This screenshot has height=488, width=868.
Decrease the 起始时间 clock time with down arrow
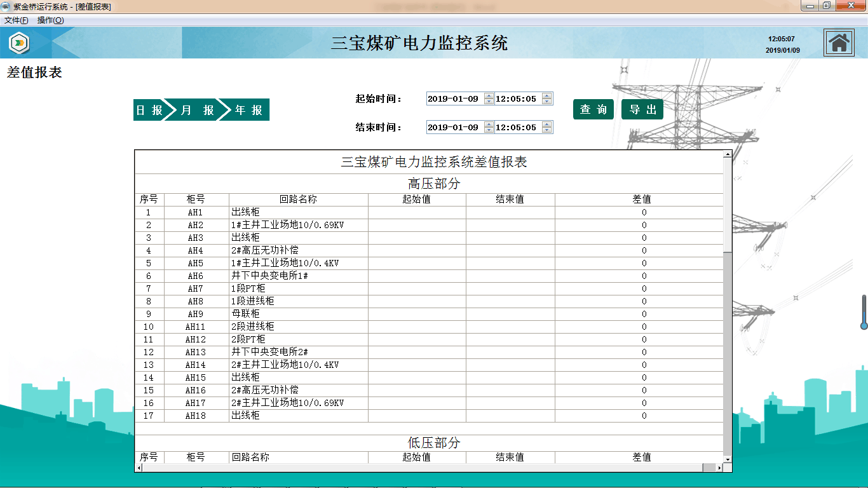pos(547,102)
